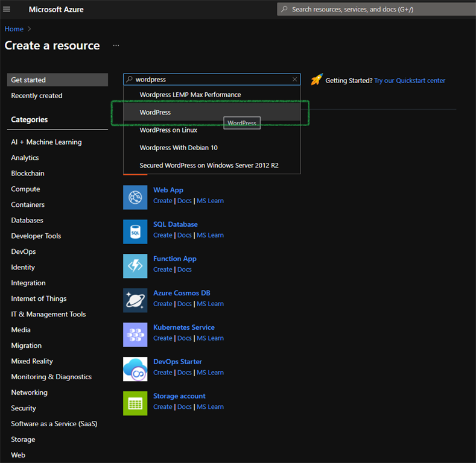Open the Media category
The width and height of the screenshot is (476, 463).
click(21, 330)
